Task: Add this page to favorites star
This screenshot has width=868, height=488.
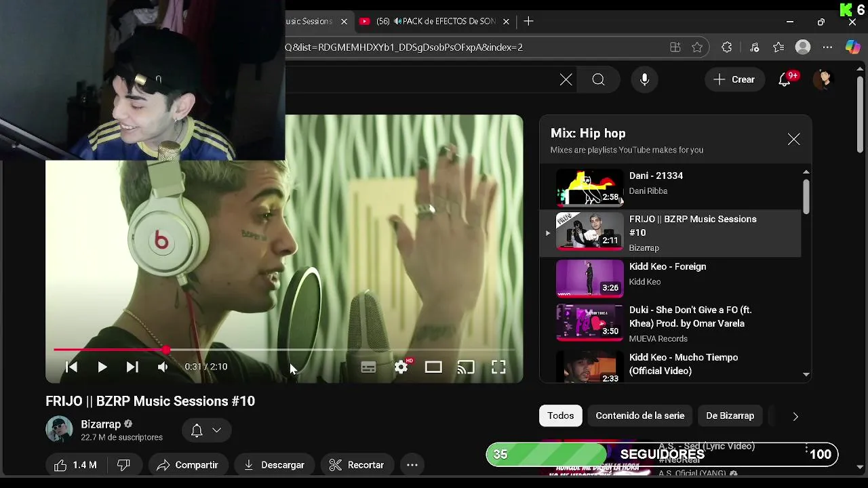Action: point(697,47)
